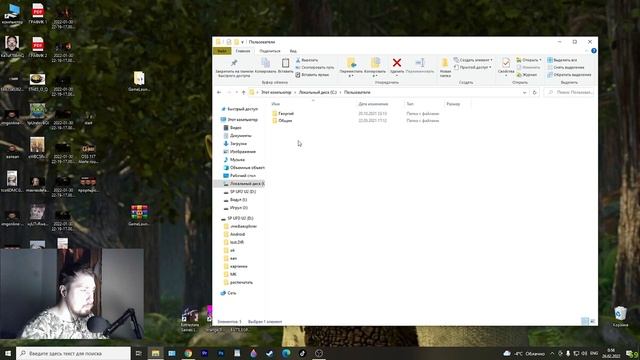Sort by the Дата изменения column header
The image size is (640, 360).
click(x=373, y=104)
